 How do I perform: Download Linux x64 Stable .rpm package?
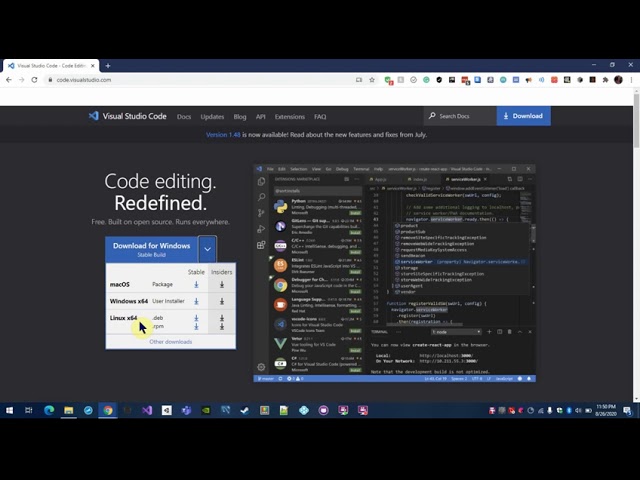196,326
